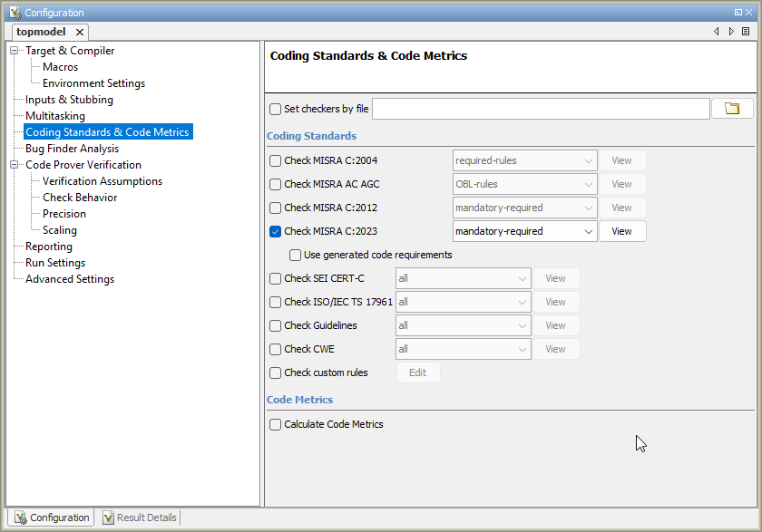Open the Check Guidelines dropdown
The width and height of the screenshot is (762, 532).
click(x=464, y=325)
